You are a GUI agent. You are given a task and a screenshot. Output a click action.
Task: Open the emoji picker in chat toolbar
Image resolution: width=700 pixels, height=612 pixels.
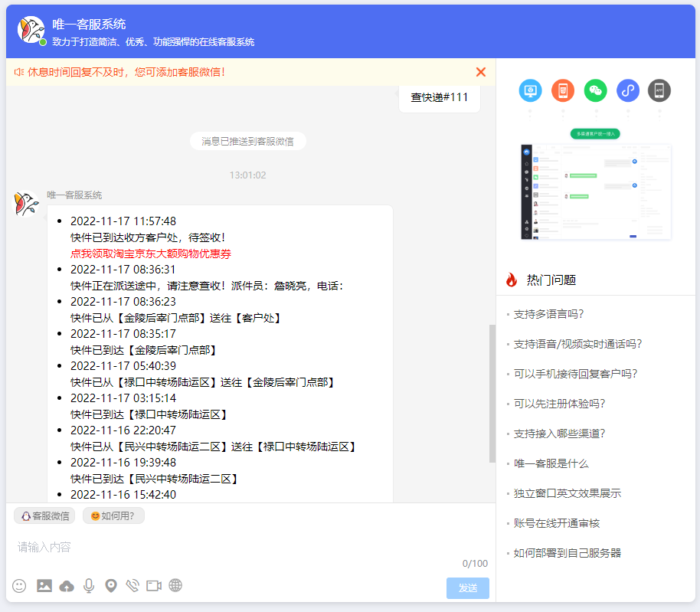[x=19, y=586]
